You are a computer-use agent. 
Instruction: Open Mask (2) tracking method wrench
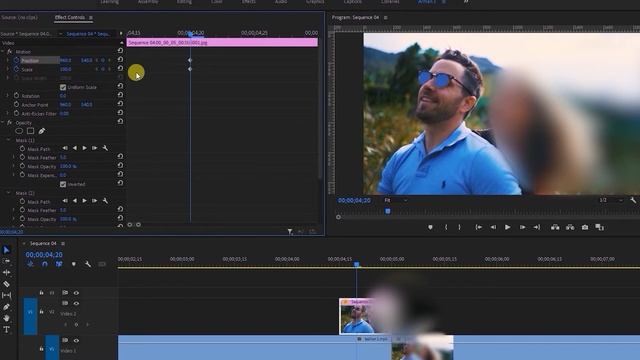click(105, 201)
